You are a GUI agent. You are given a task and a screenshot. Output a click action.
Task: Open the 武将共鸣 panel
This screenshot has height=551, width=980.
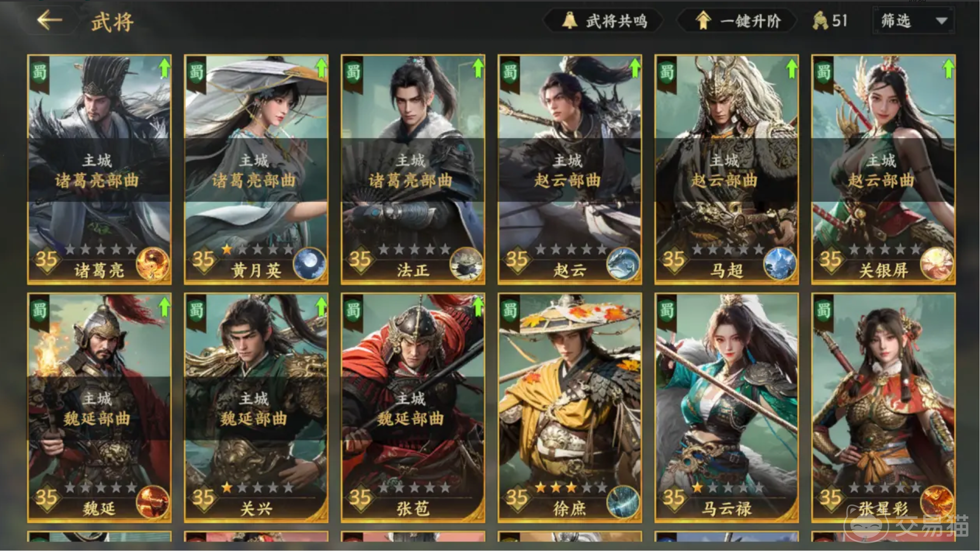pyautogui.click(x=604, y=21)
